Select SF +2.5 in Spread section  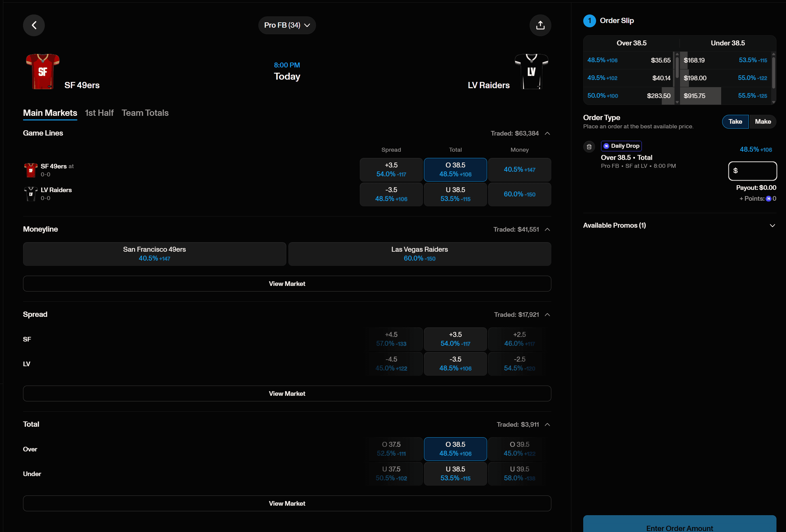coord(520,339)
